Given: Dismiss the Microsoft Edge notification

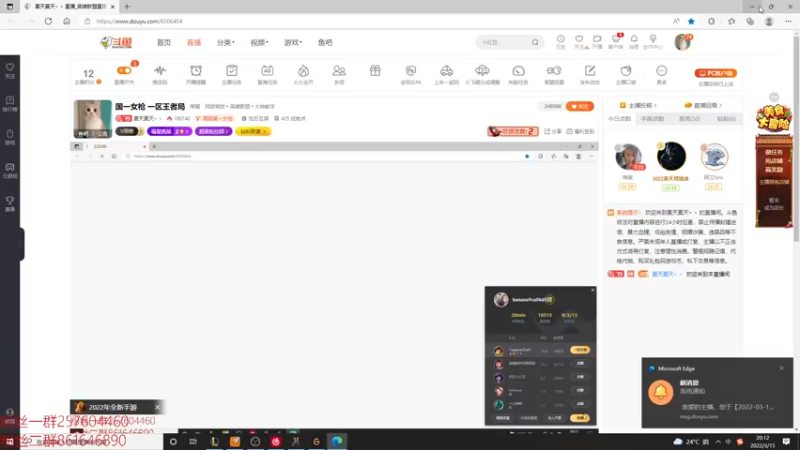Looking at the screenshot, I should (x=781, y=368).
